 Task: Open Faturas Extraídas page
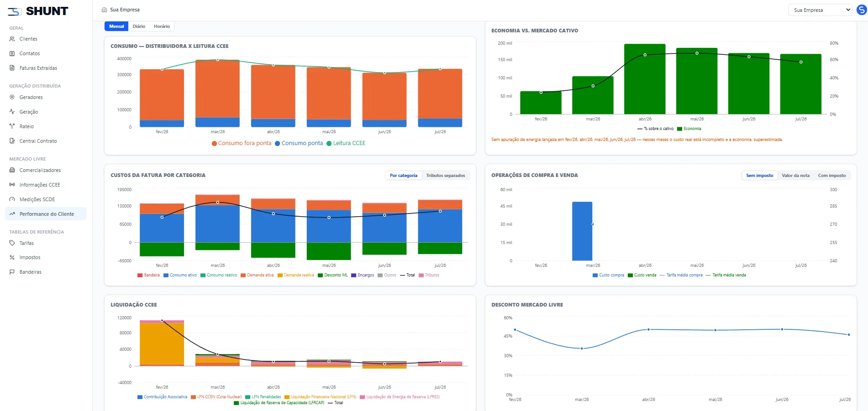(46, 68)
